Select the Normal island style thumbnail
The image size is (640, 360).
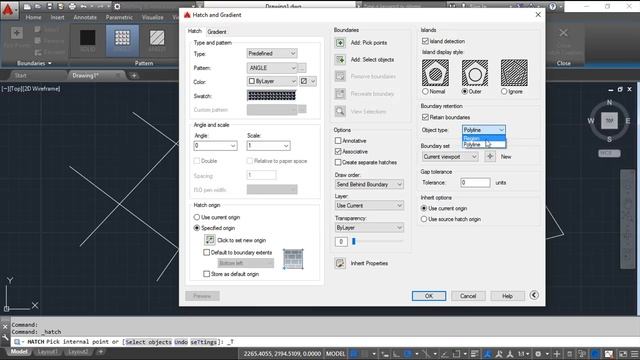[x=435, y=73]
